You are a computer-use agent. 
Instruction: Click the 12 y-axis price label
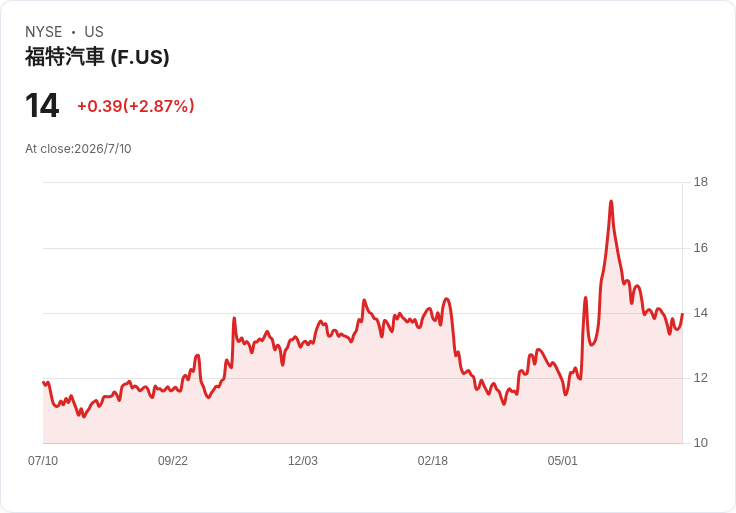tap(701, 378)
